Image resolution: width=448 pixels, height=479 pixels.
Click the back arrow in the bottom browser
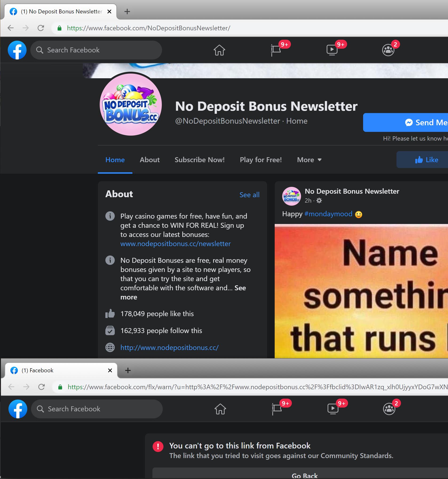coord(11,387)
